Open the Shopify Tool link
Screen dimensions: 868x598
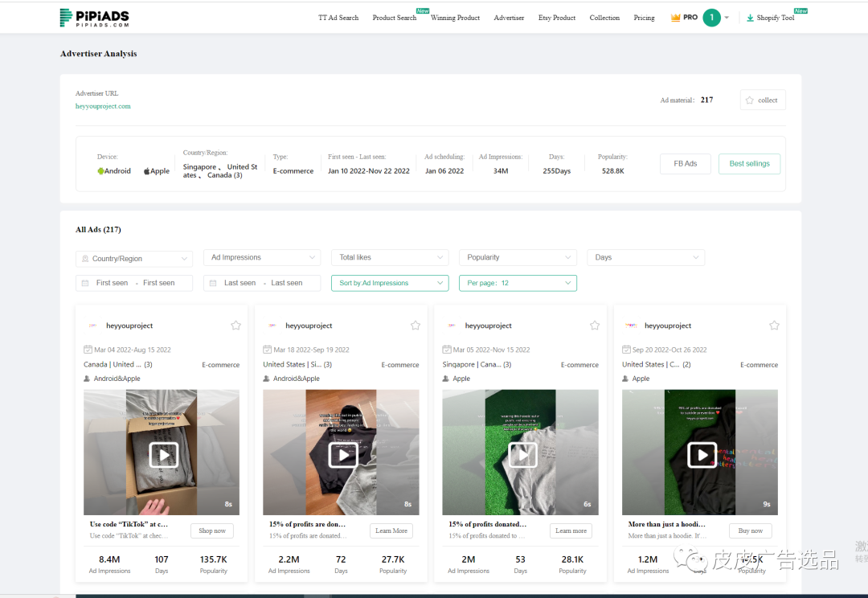775,18
